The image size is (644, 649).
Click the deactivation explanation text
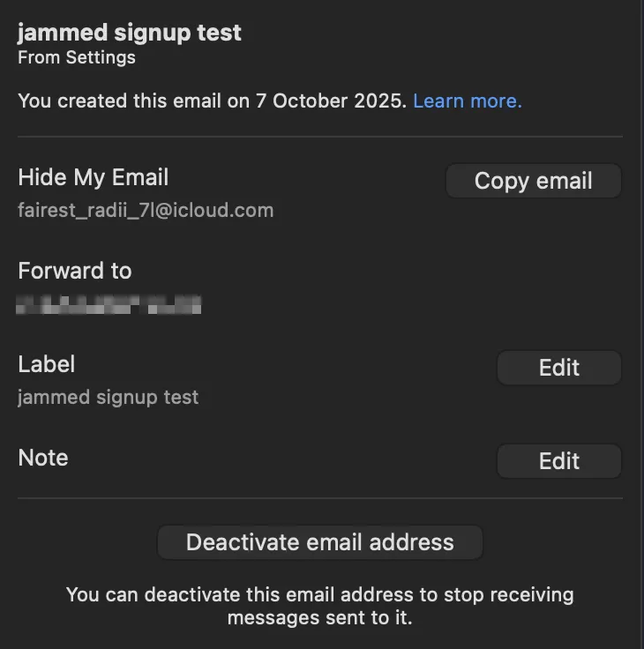[x=320, y=606]
